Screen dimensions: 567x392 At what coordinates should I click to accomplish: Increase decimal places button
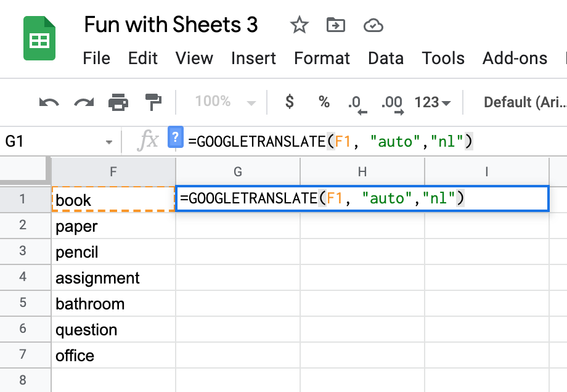[x=392, y=103]
